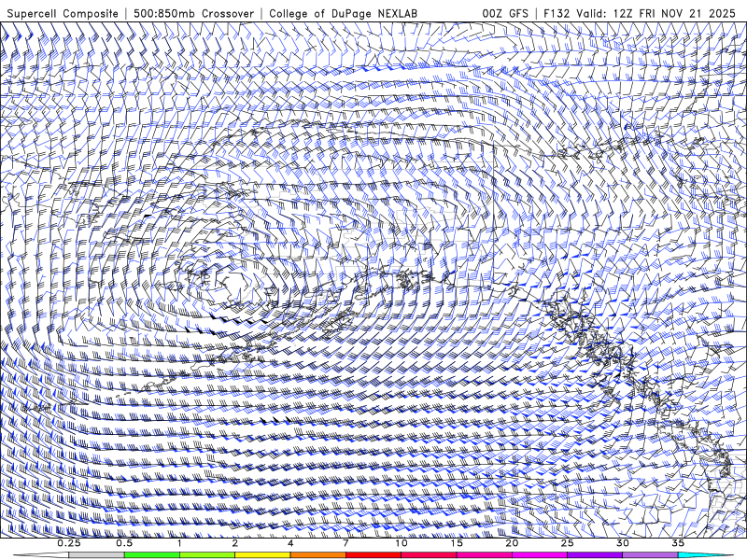The height and width of the screenshot is (560, 747).
Task: Click the '15' colorbar tick label
Action: [x=457, y=543]
